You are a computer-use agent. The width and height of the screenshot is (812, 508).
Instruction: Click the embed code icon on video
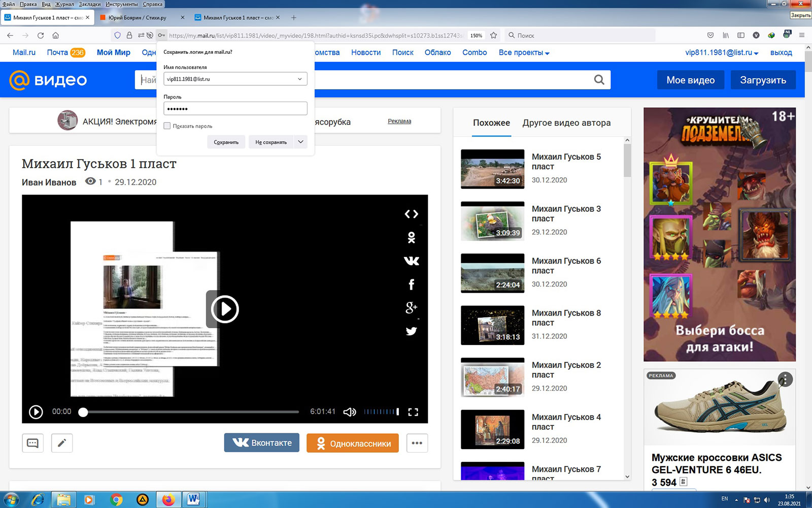point(411,214)
